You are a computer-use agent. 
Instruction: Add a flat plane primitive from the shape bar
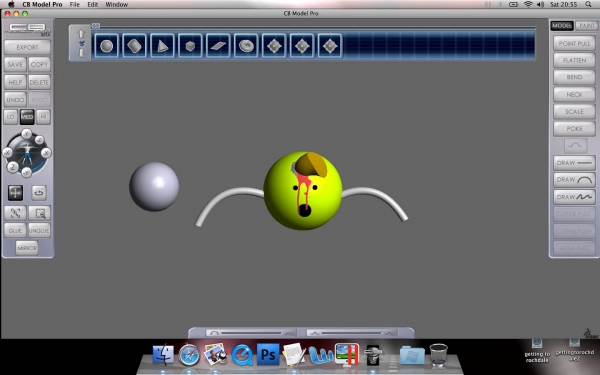point(218,46)
